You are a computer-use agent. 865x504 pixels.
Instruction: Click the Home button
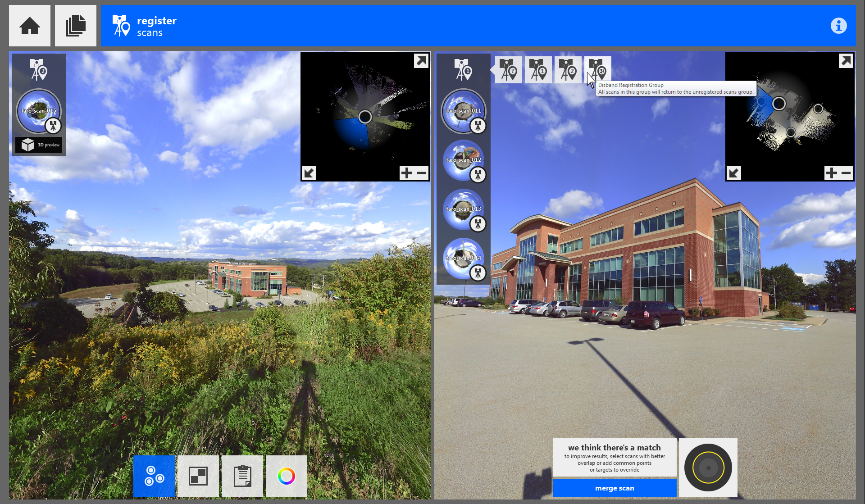coord(30,26)
